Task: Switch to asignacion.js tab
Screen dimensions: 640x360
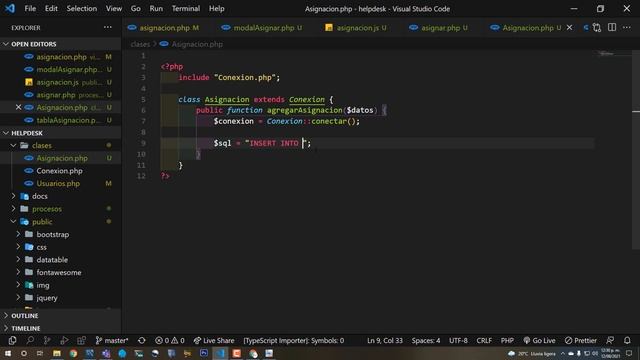Action: 356,28
